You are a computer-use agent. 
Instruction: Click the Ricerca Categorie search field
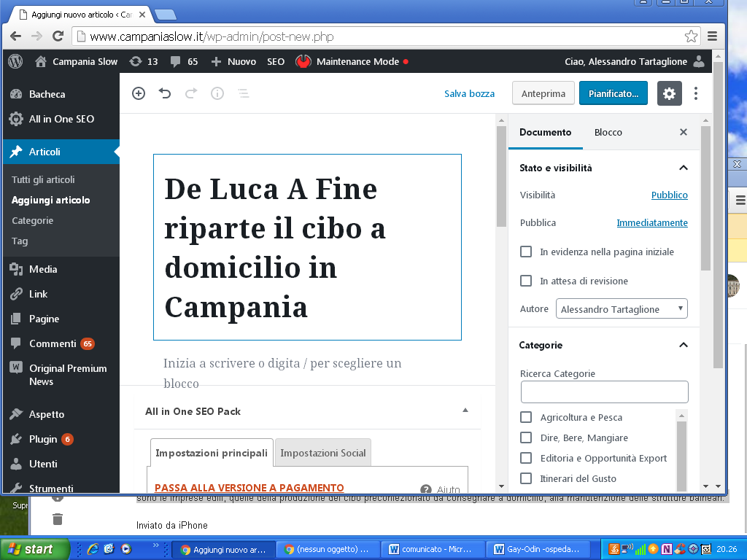click(x=604, y=392)
